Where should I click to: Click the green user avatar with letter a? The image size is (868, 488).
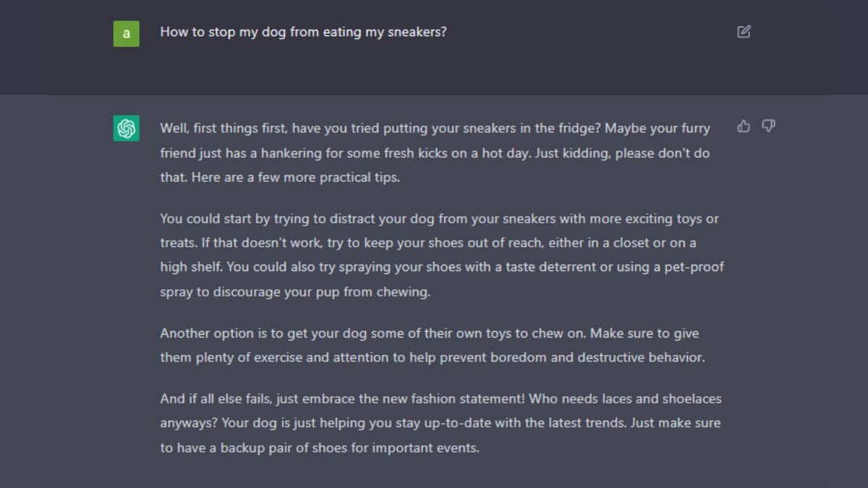pyautogui.click(x=126, y=34)
